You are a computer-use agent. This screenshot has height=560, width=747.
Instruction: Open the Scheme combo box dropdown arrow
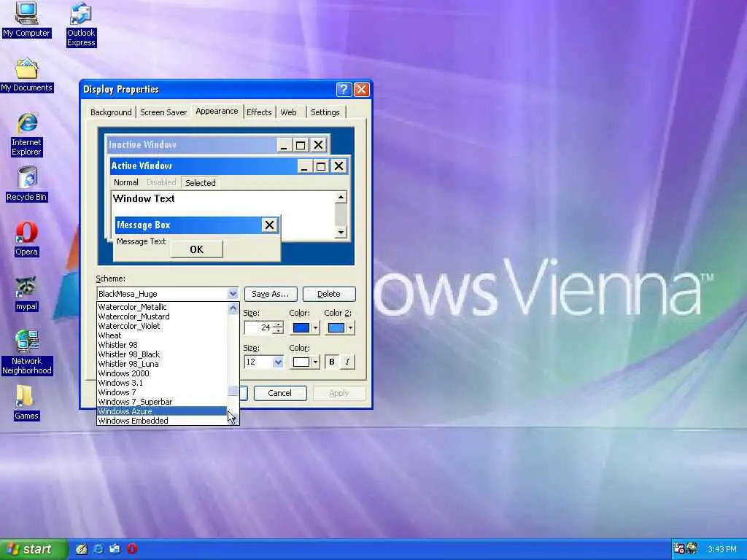coord(233,294)
